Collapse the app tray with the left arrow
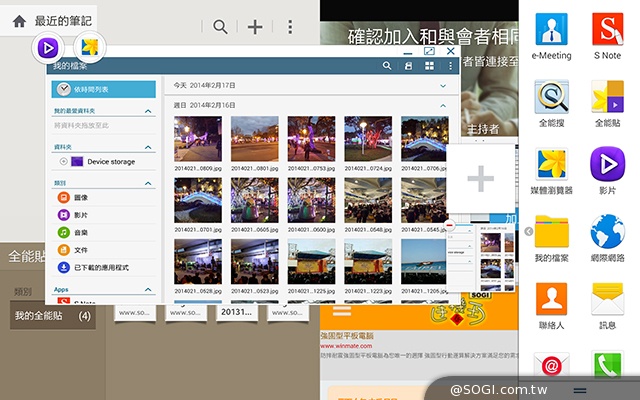640x400 pixels. [x=529, y=231]
